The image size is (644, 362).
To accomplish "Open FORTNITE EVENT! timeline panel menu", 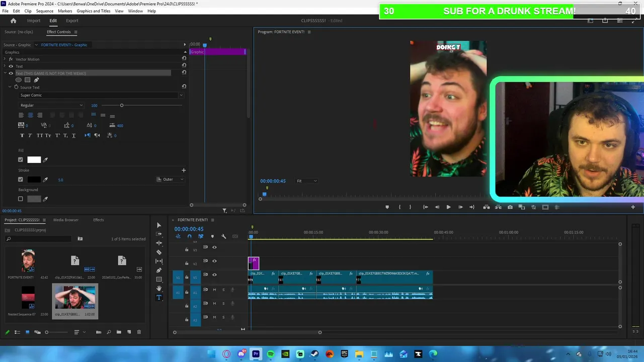I will [212, 220].
